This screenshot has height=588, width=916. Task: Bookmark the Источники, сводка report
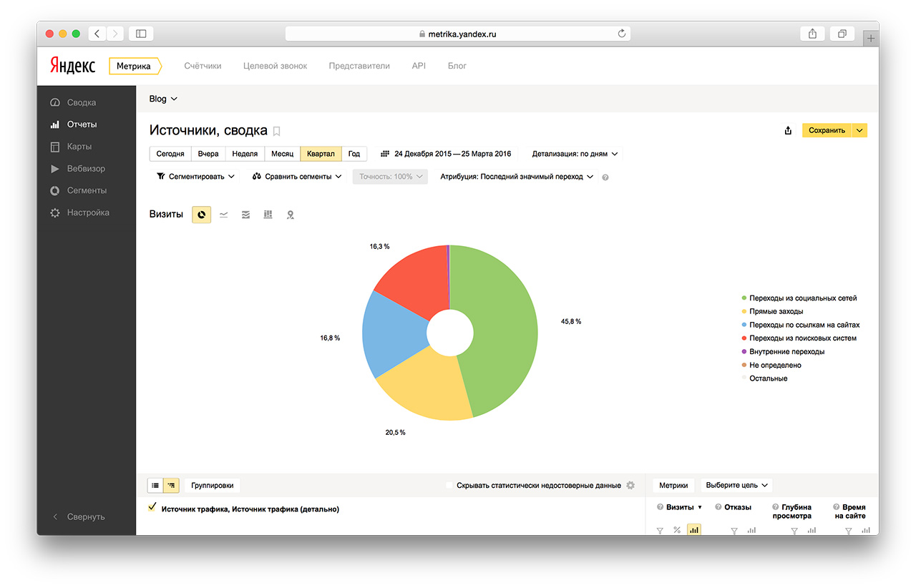click(x=277, y=131)
